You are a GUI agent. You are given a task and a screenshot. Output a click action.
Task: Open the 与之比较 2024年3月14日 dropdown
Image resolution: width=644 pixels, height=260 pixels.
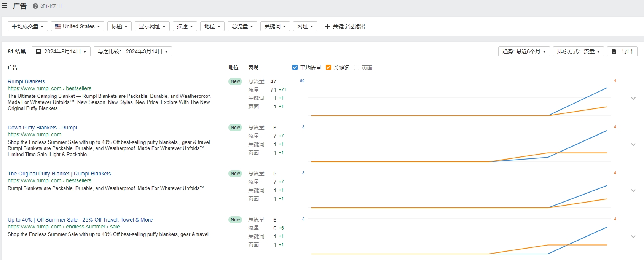[x=133, y=51]
